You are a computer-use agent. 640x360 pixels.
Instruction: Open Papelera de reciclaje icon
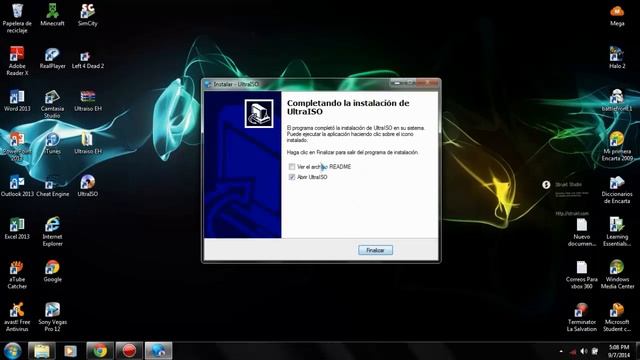click(x=17, y=18)
